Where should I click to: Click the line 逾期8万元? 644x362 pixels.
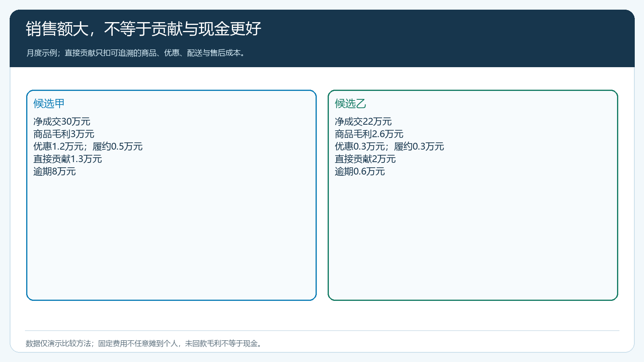pyautogui.click(x=55, y=171)
